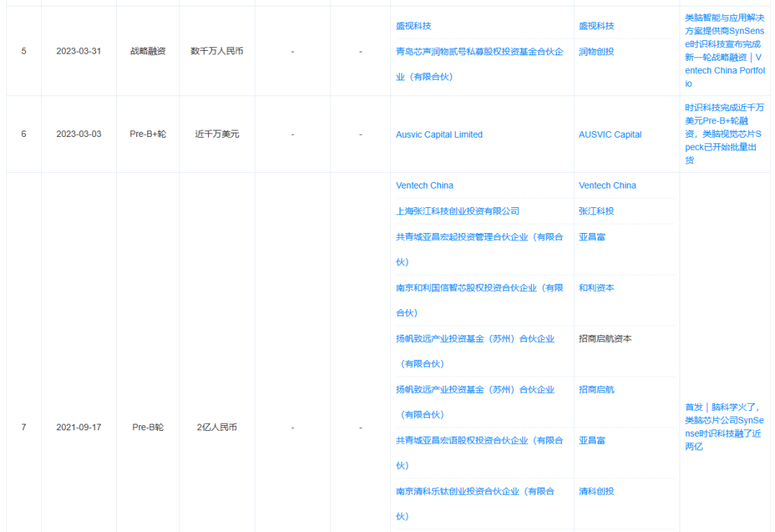Screen dimensions: 775x532
Task: Click the 和利资本 brand link
Action: point(596,288)
